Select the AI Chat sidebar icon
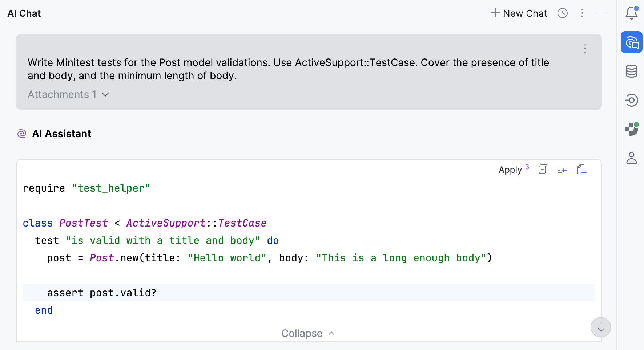 pyautogui.click(x=631, y=42)
